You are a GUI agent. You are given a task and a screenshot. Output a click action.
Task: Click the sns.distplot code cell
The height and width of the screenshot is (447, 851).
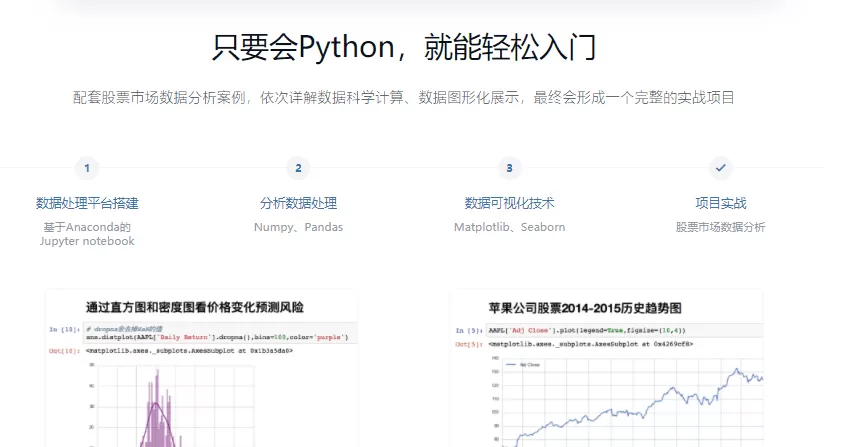click(x=220, y=333)
